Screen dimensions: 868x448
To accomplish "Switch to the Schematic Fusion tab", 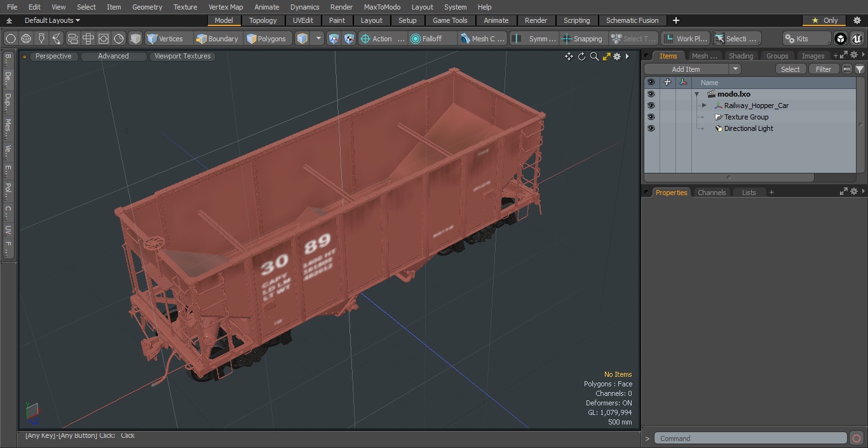I will [x=632, y=20].
